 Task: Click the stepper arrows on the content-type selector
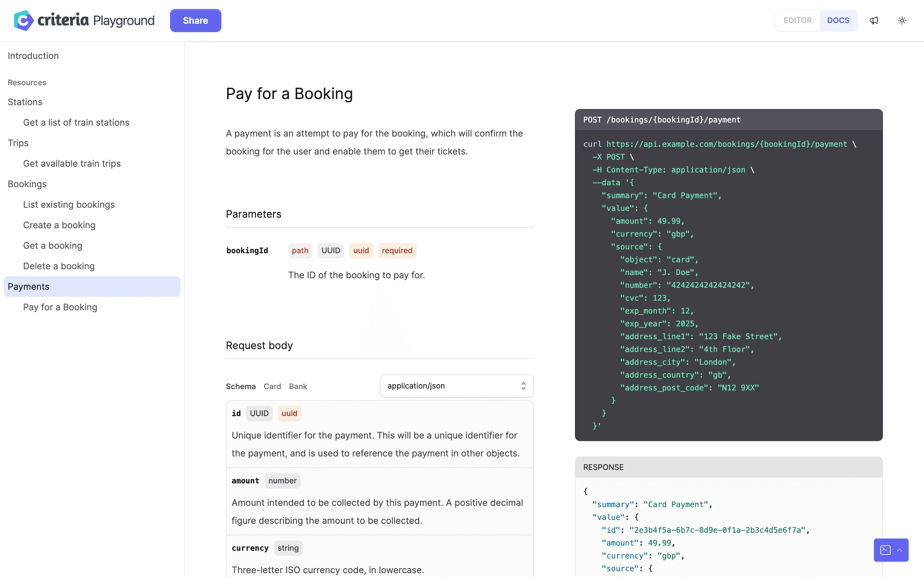pos(524,386)
